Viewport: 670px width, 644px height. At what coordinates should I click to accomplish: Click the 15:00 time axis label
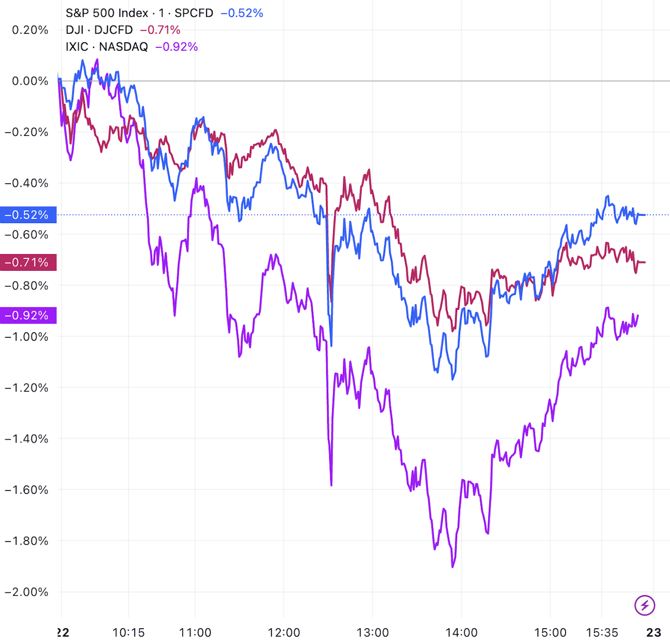pyautogui.click(x=550, y=633)
